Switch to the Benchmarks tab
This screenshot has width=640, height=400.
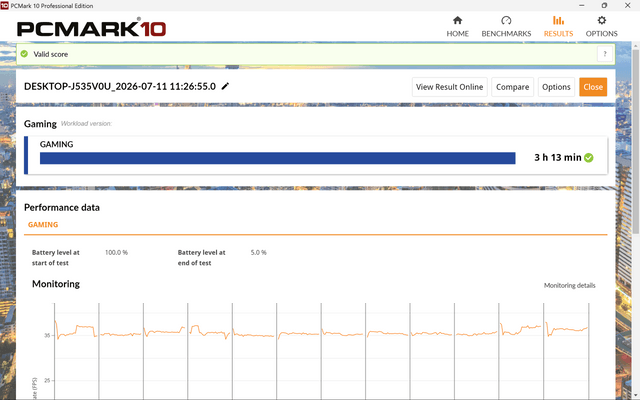click(506, 27)
